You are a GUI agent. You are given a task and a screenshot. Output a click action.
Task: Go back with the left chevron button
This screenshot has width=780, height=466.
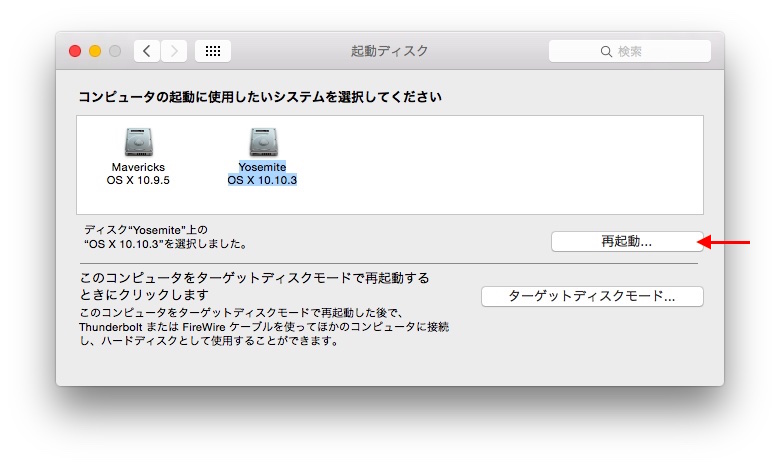pyautogui.click(x=147, y=51)
